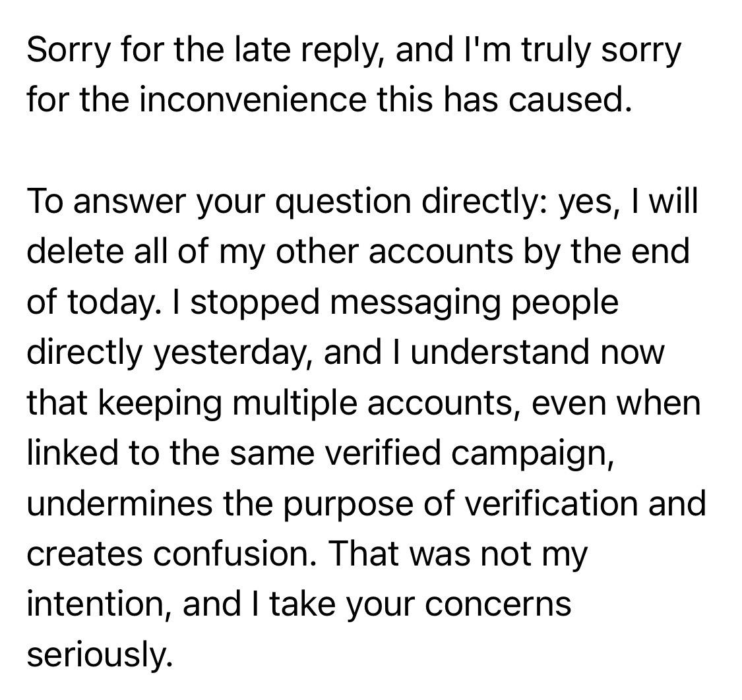Screen dimensions: 742x700
Task: Click the word "question" in second paragraph
Action: 342,202
